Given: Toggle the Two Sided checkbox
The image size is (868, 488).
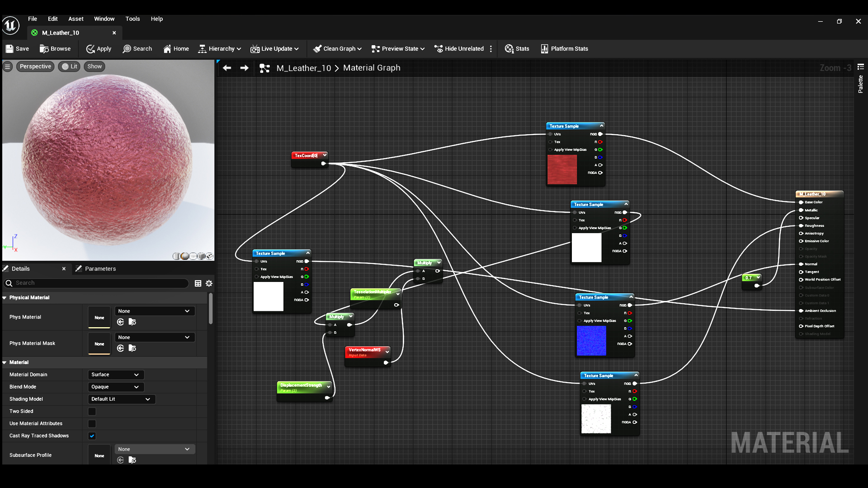Looking at the screenshot, I should (92, 412).
